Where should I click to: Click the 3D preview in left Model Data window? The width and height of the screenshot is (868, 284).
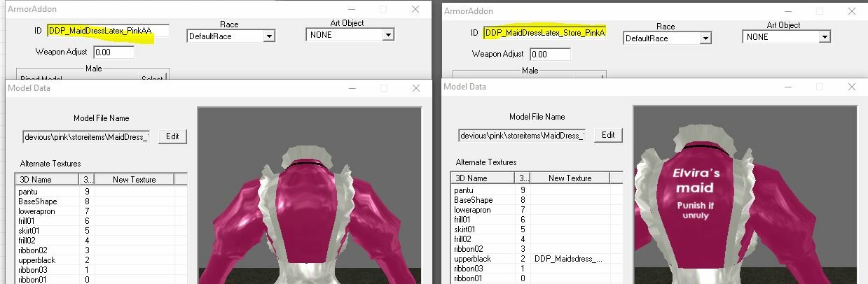coord(309,195)
